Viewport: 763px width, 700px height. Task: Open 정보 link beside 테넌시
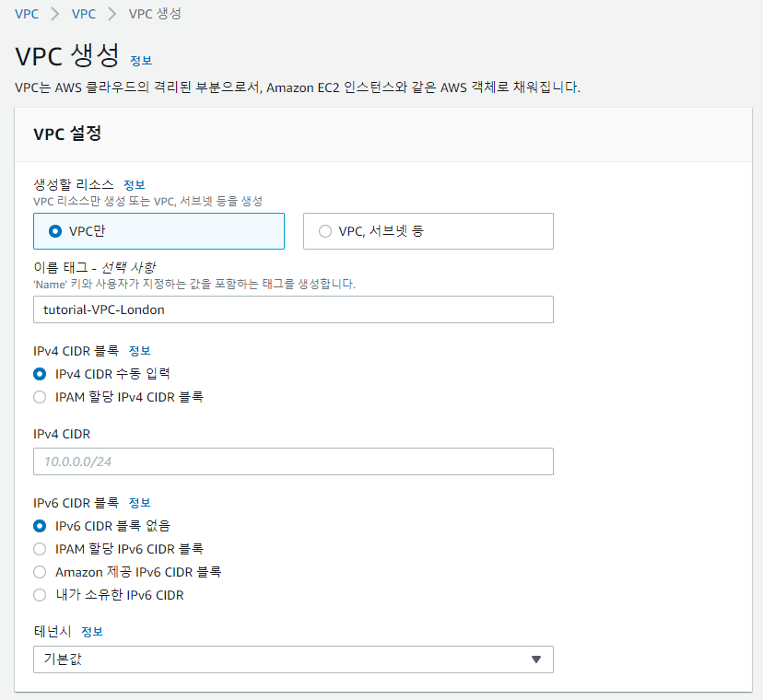click(x=92, y=632)
